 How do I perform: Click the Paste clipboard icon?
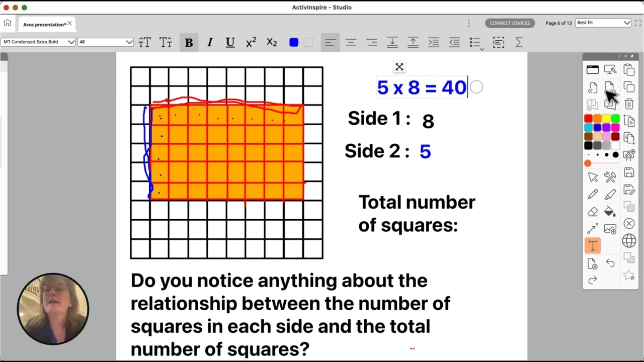[x=629, y=70]
